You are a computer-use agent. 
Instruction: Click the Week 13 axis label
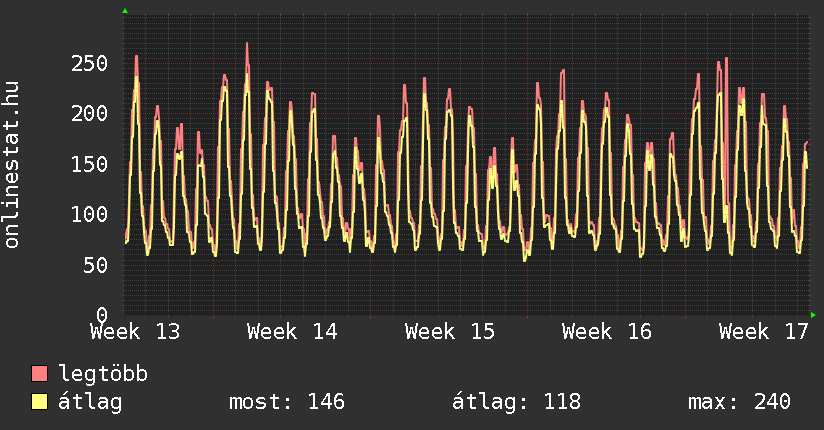point(136,331)
